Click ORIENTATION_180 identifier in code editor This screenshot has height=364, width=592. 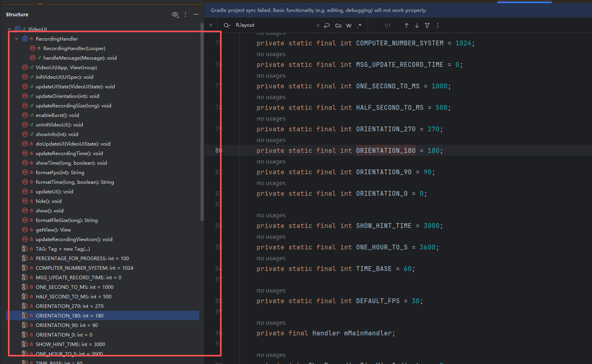point(386,150)
